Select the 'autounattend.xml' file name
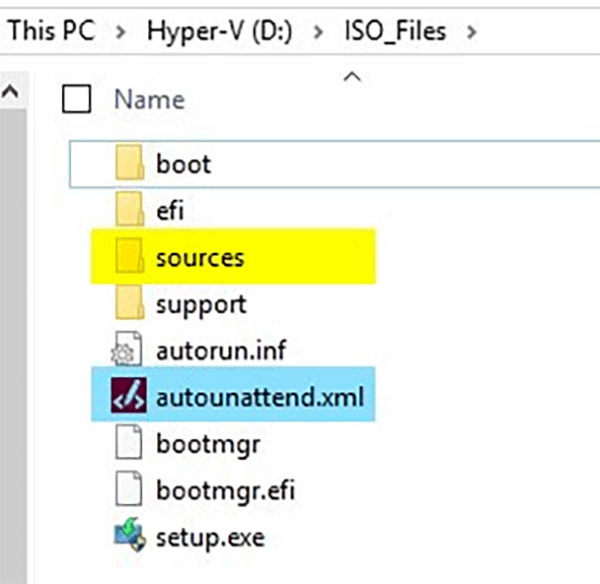 tap(260, 396)
